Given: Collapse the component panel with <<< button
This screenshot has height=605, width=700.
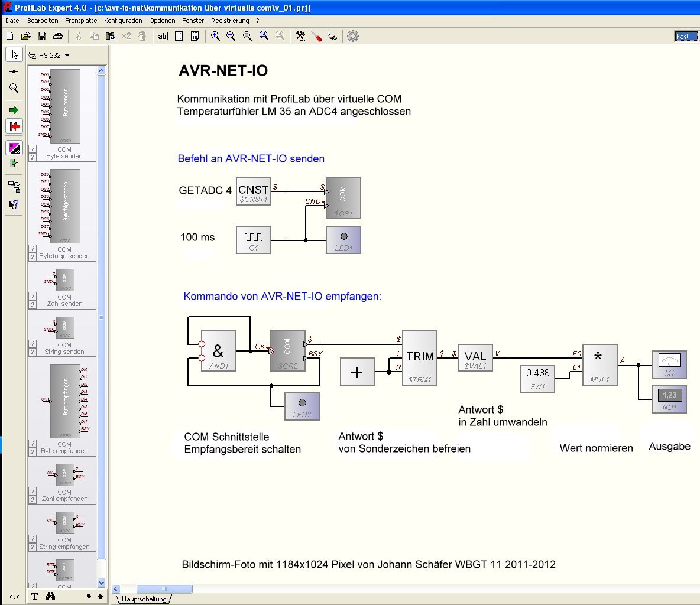Looking at the screenshot, I should point(14,597).
